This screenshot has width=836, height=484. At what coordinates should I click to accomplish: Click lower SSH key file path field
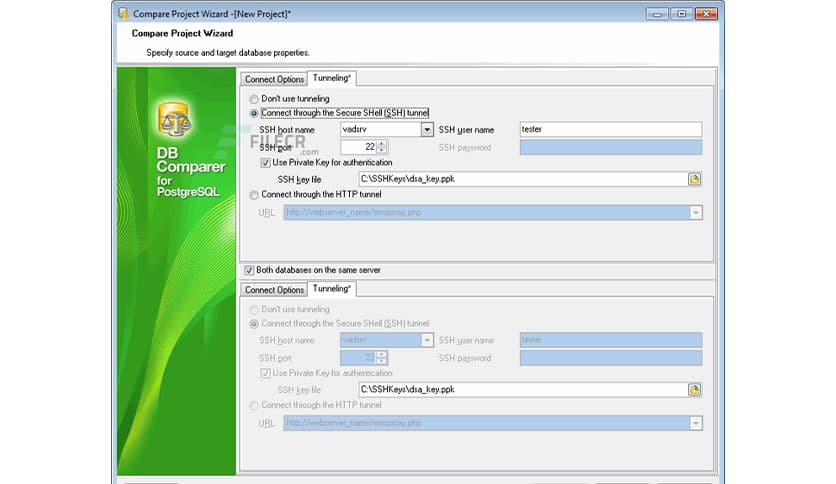523,390
